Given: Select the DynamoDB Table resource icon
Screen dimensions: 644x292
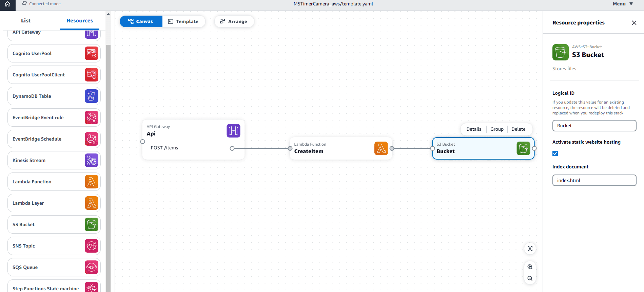Looking at the screenshot, I should [x=92, y=96].
